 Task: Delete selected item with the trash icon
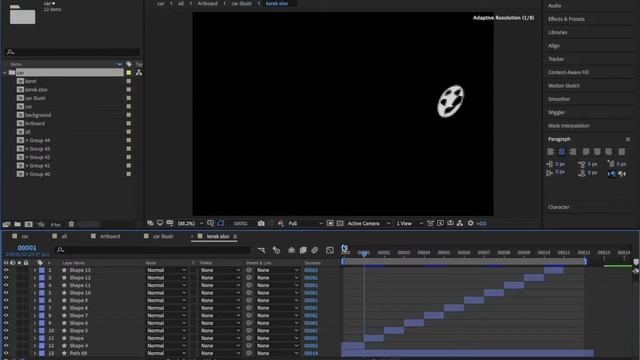click(x=71, y=224)
